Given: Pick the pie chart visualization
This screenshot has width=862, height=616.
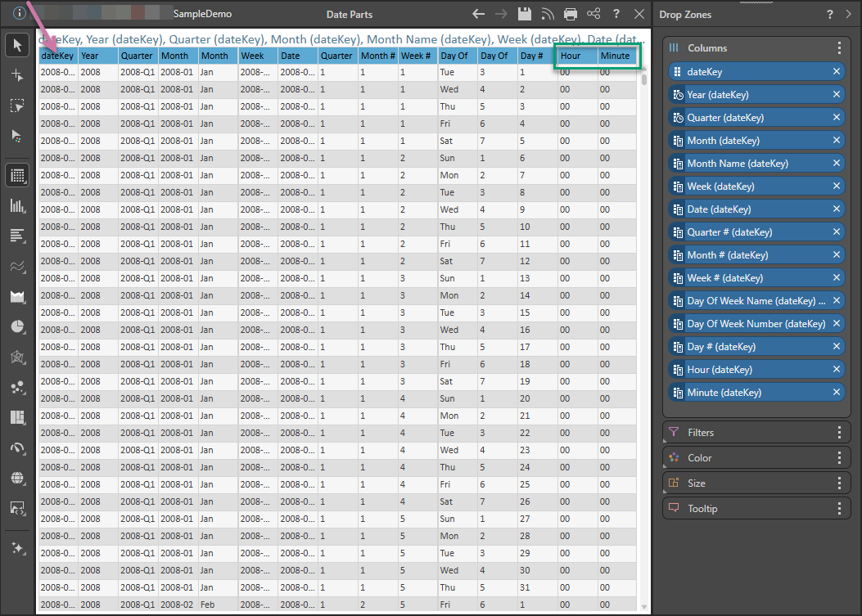Looking at the screenshot, I should (16, 327).
